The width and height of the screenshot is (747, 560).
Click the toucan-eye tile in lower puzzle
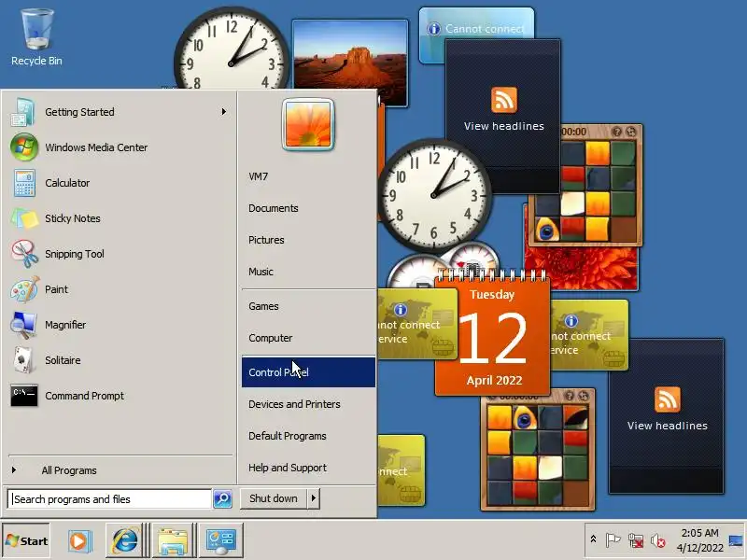525,417
